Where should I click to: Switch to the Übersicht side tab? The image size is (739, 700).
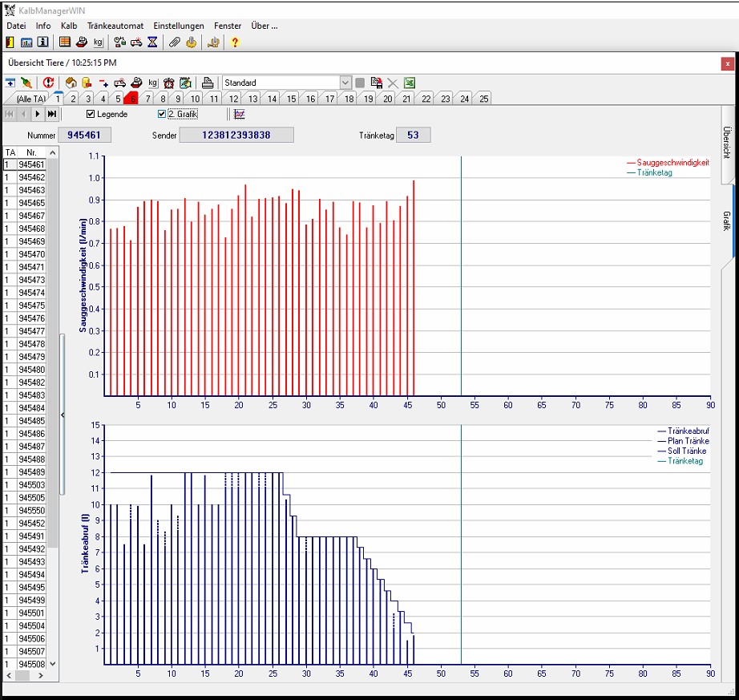coord(726,143)
